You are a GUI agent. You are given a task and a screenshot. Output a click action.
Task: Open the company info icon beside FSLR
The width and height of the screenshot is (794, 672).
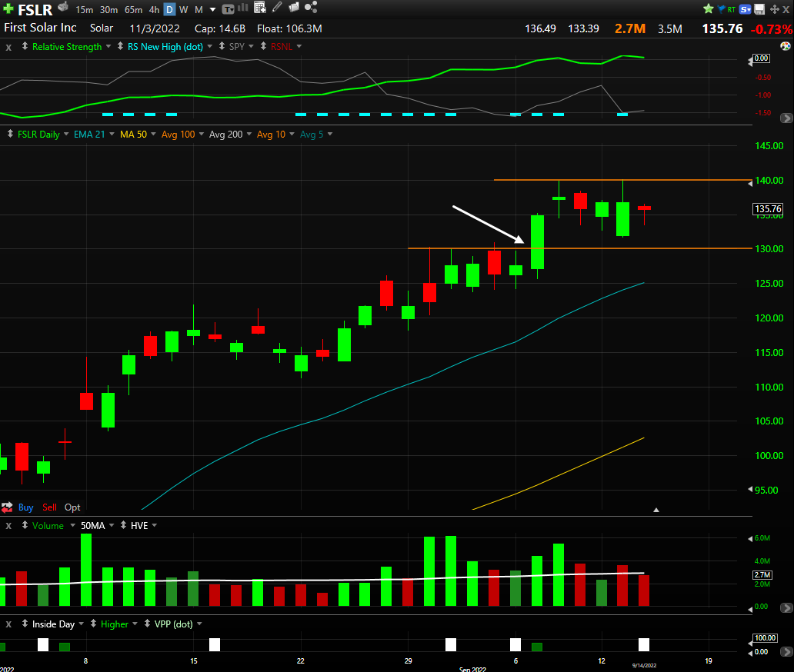pos(63,8)
